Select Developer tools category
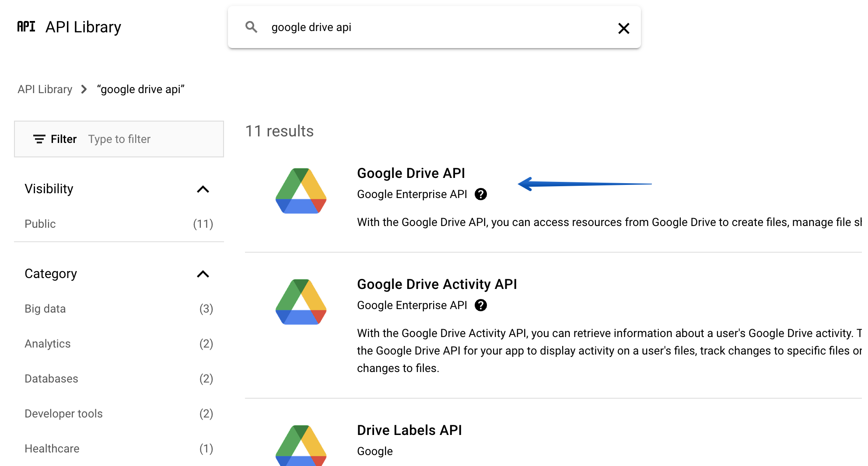This screenshot has height=466, width=868. 63,414
